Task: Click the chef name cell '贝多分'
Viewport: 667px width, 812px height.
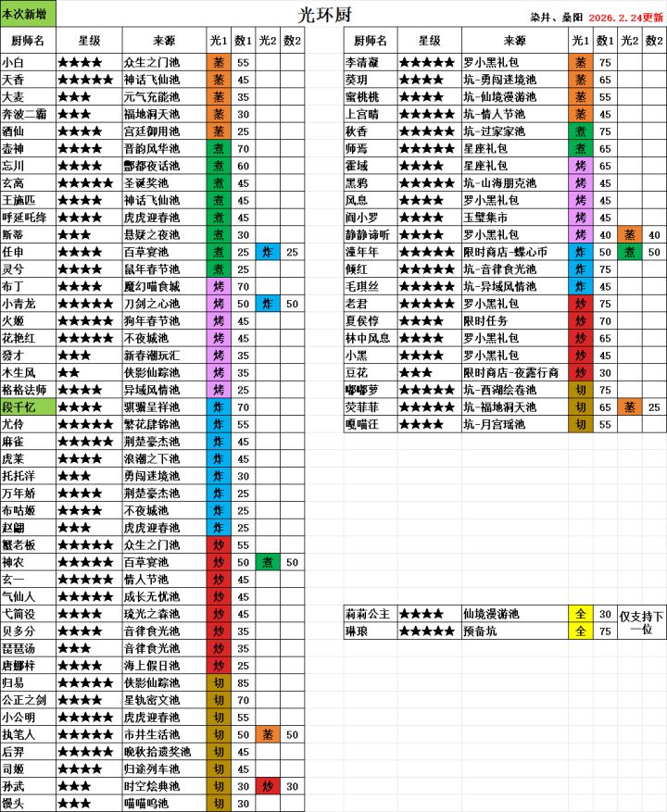Action: pyautogui.click(x=28, y=631)
